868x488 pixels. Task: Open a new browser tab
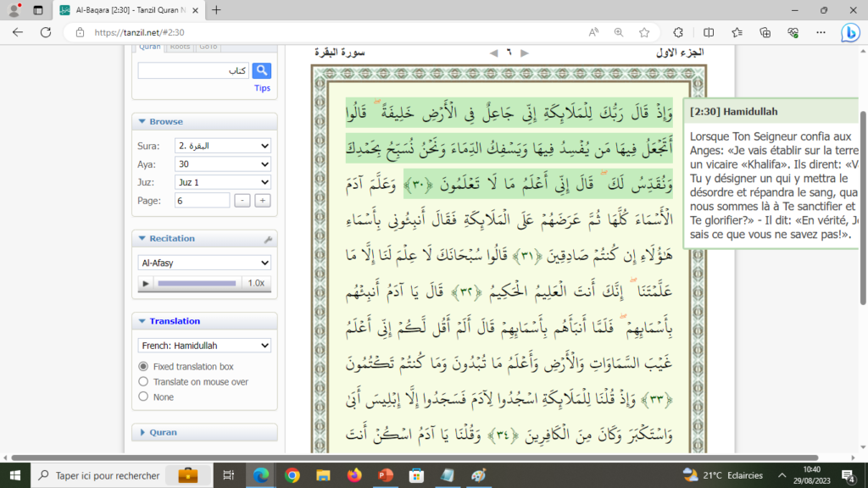pyautogui.click(x=216, y=10)
